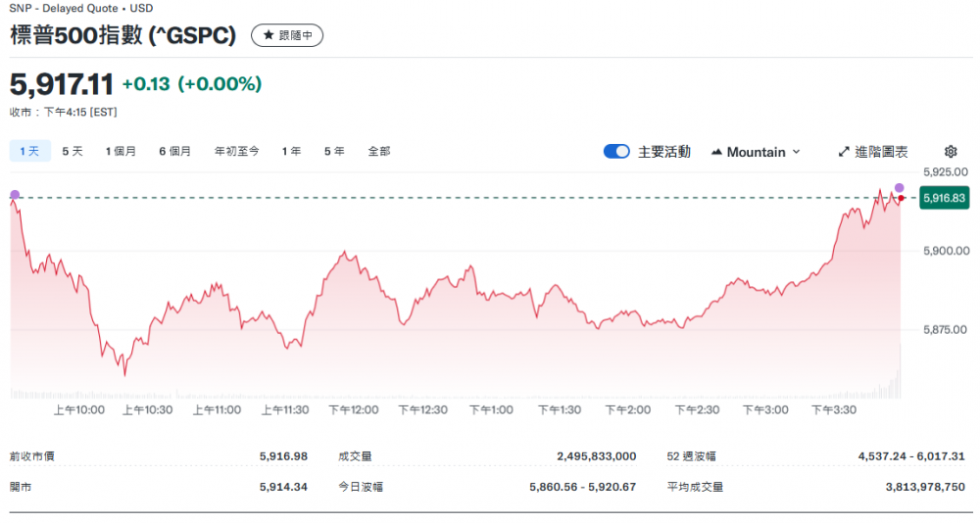Show the 6個月 chart range

[175, 151]
